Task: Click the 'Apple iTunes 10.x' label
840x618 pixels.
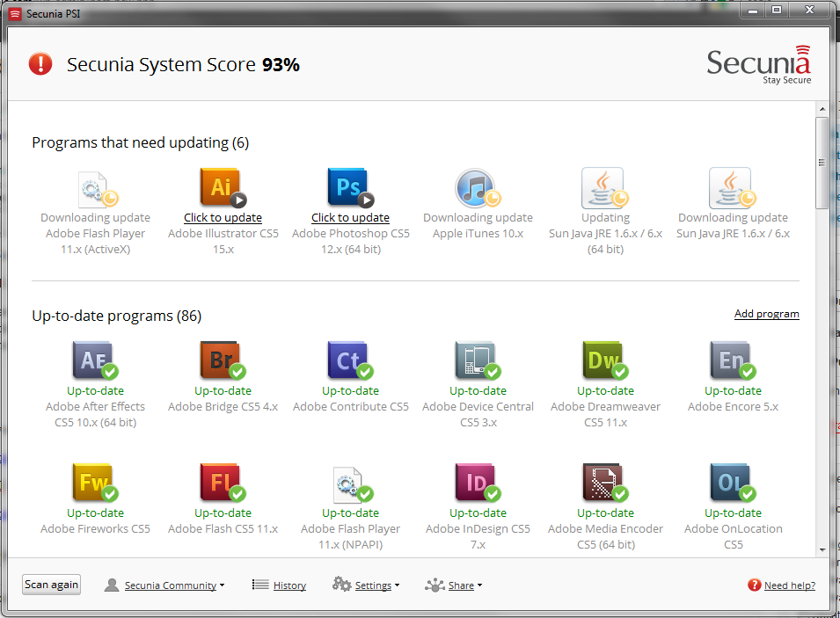Action: (x=478, y=234)
